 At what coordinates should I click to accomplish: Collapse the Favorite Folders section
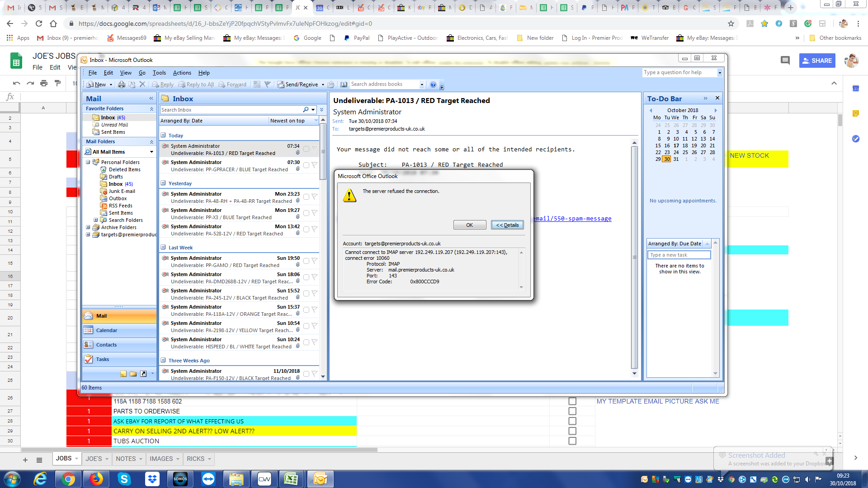coord(151,109)
